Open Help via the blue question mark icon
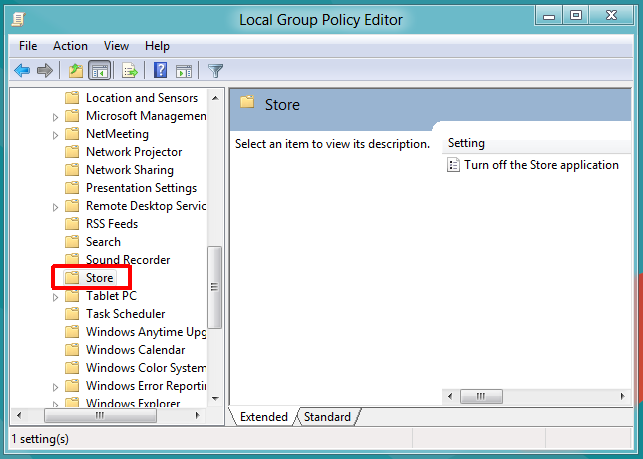Screen dimensions: 643x459 pos(160,70)
